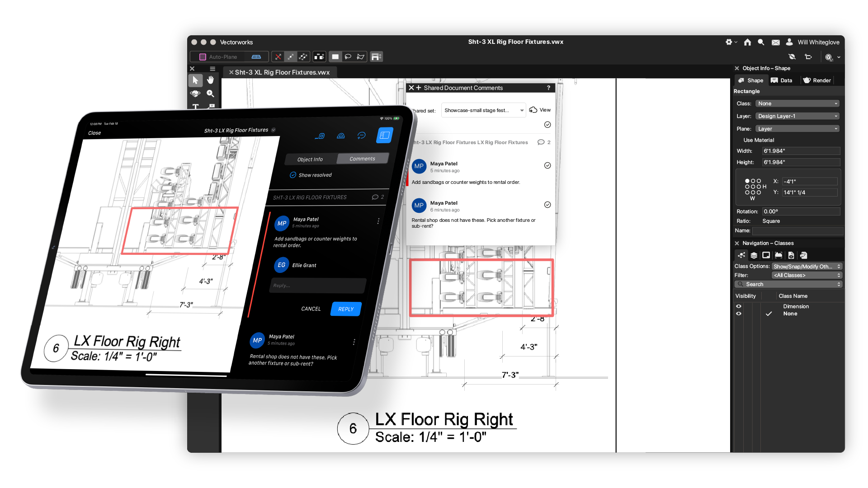Toggle Show resolved on the iPad panel

(293, 175)
